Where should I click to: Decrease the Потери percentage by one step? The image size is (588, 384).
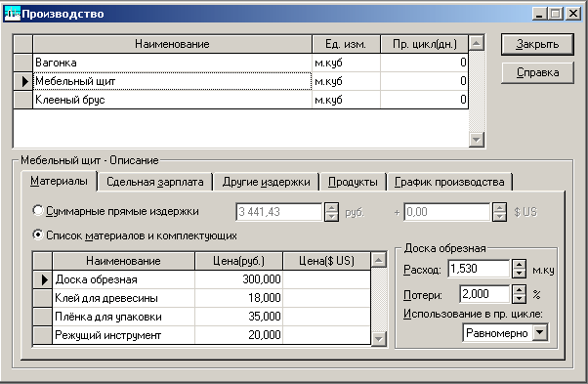[x=519, y=299]
